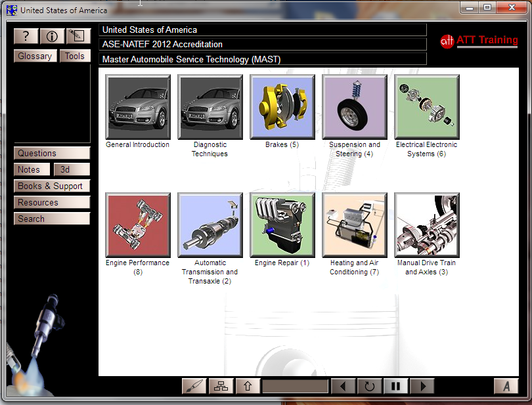This screenshot has width=532, height=405.
Task: Open the Diagnostic Techniques car thumbnail
Action: [x=210, y=107]
